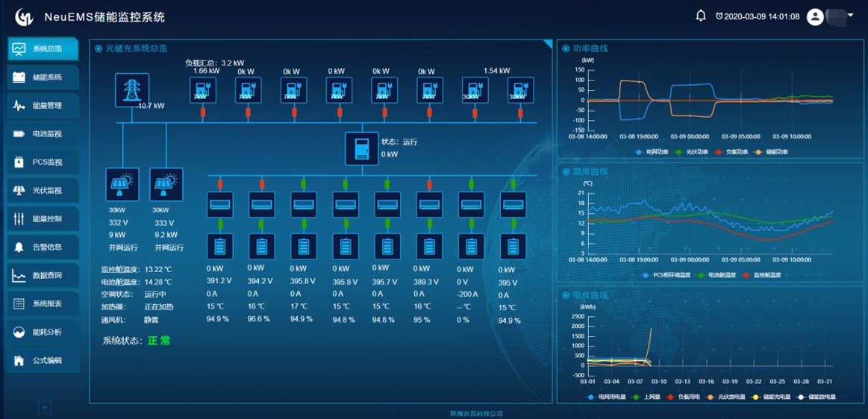
Task: Click the green 正常 system status
Action: [x=159, y=341]
